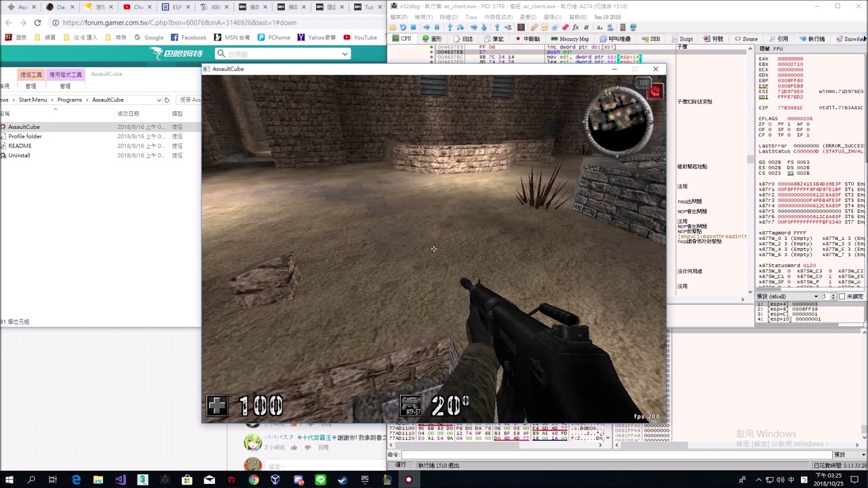Open the Facebook bookmark
Viewport: 868px width, 488px height.
189,37
